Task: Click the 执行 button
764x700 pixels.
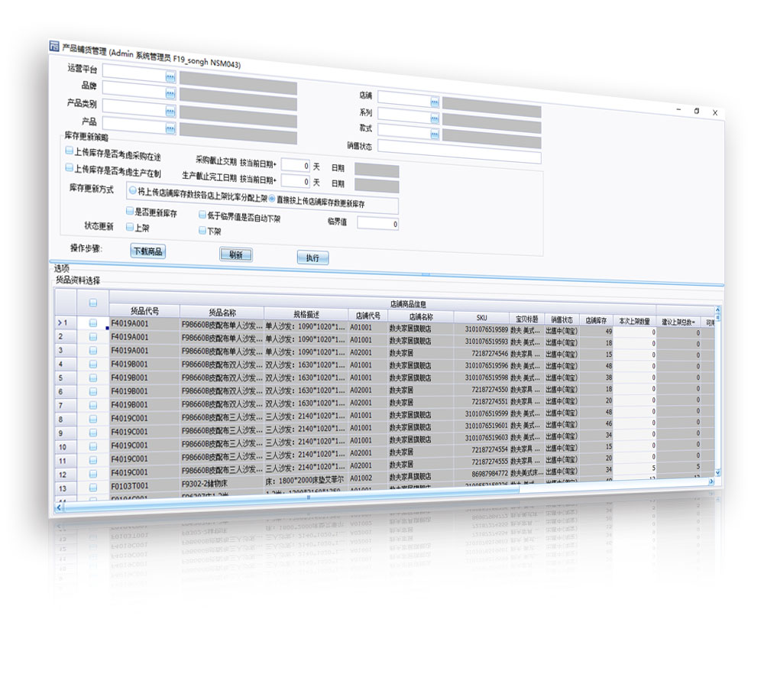Action: (312, 258)
